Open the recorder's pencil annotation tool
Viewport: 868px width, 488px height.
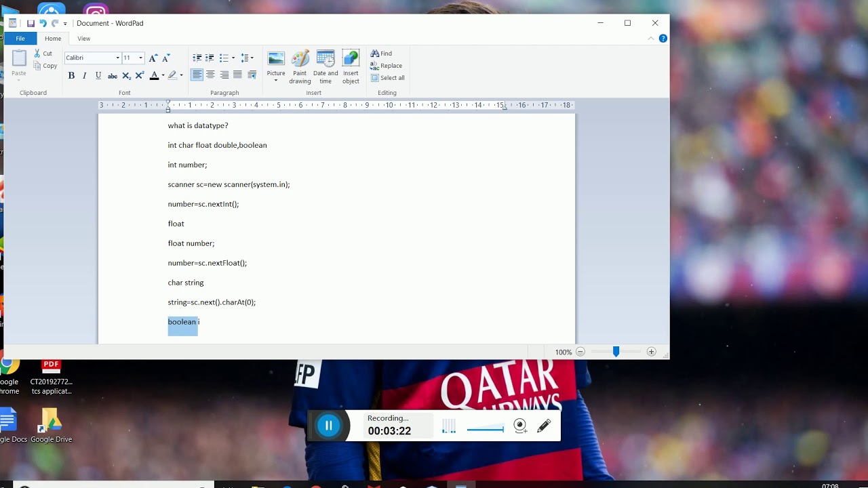(x=544, y=426)
